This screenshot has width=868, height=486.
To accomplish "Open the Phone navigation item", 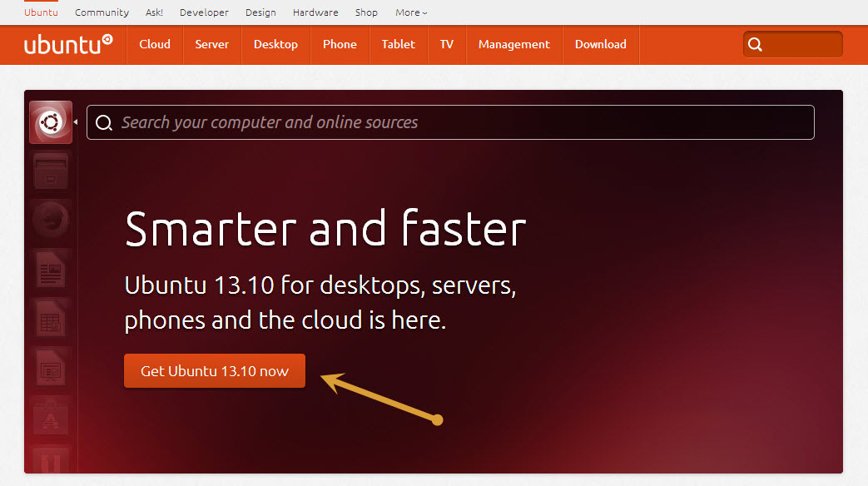I will (x=340, y=44).
